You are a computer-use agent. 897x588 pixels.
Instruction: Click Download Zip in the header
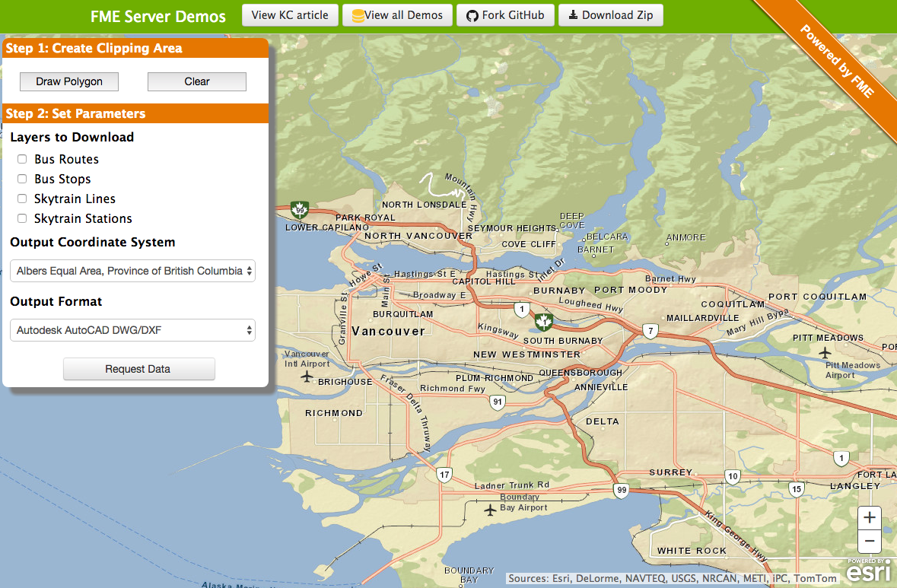pyautogui.click(x=611, y=15)
